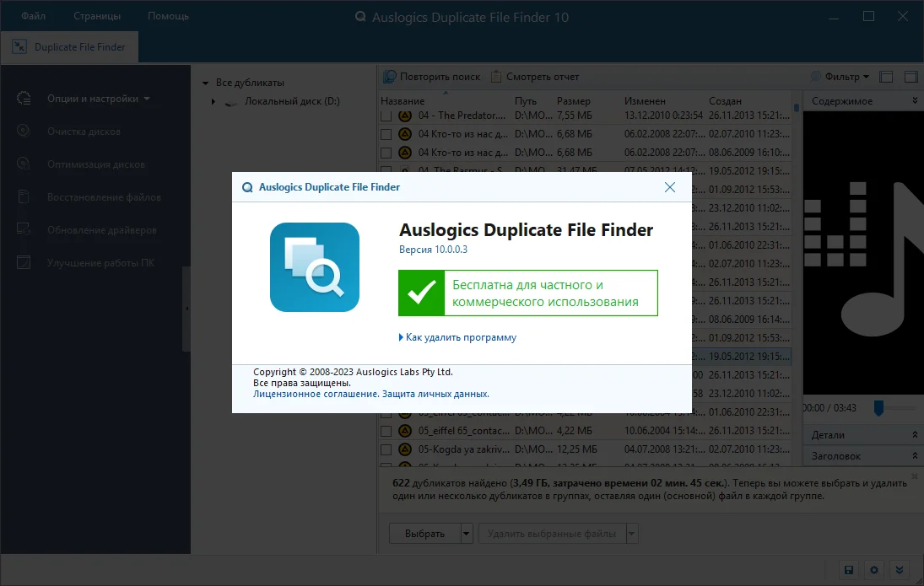Screen dimensions: 924x586
Task: Click the 'Выбрать' button
Action: point(424,534)
